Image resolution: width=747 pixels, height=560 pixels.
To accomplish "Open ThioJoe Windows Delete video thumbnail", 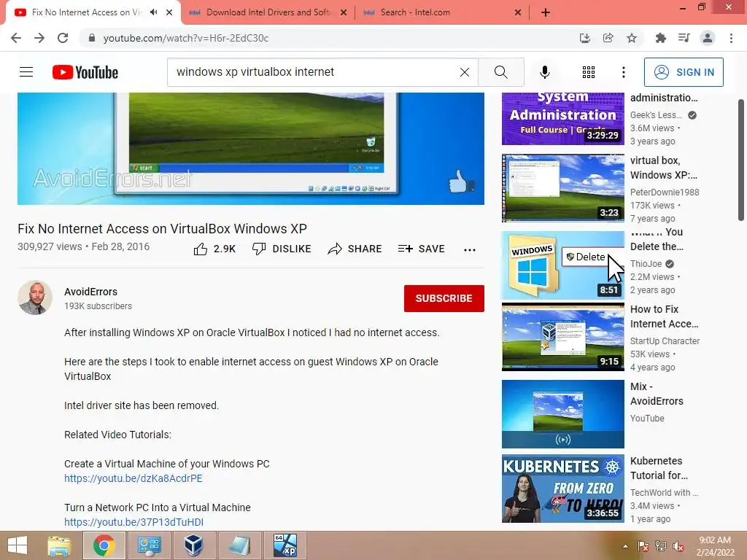I will tap(562, 265).
